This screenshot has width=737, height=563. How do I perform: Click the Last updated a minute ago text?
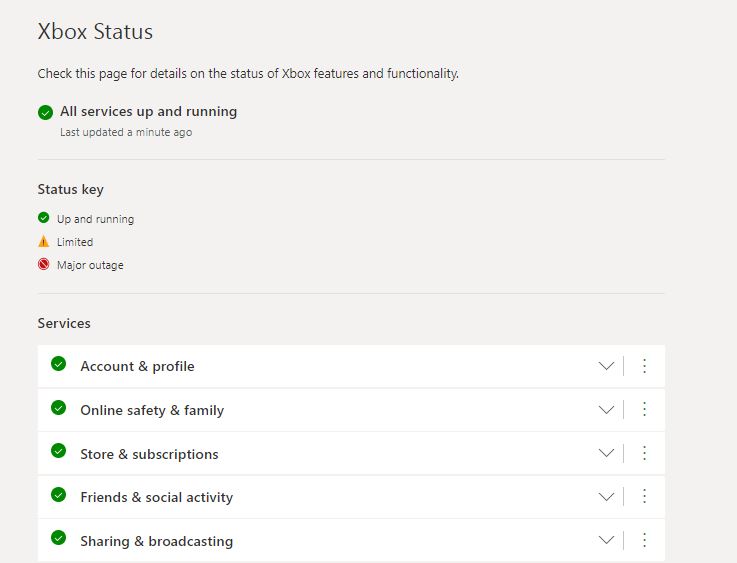tap(126, 132)
